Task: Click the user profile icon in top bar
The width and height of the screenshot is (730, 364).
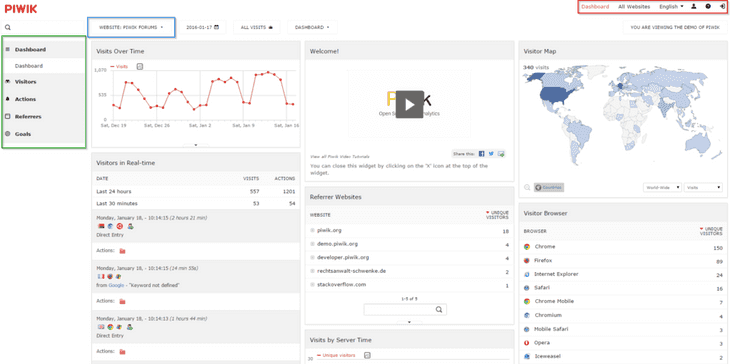Action: coord(694,7)
